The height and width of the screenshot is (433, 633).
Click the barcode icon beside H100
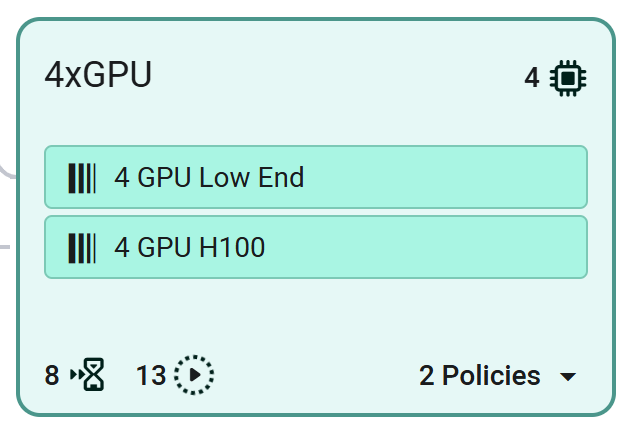click(x=82, y=246)
